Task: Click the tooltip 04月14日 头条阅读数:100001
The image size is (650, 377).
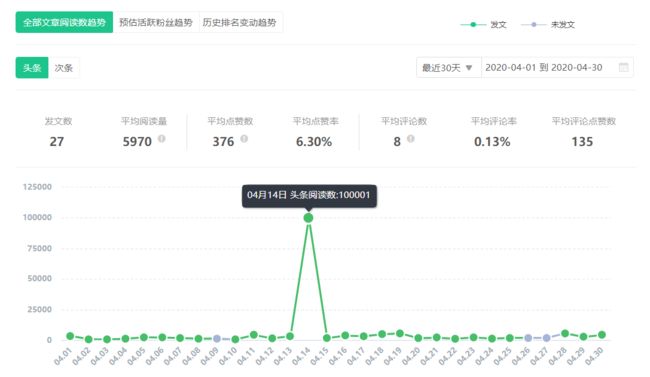Action: click(309, 196)
